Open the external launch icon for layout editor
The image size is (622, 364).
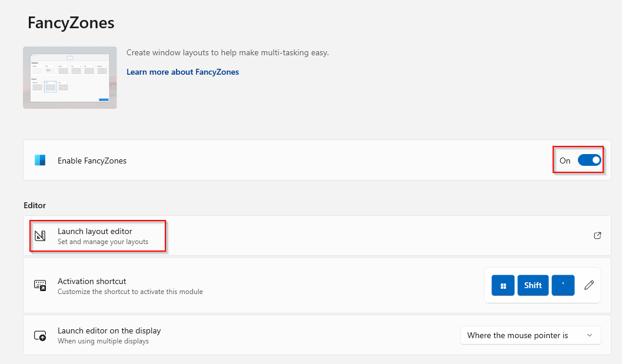[x=597, y=236]
